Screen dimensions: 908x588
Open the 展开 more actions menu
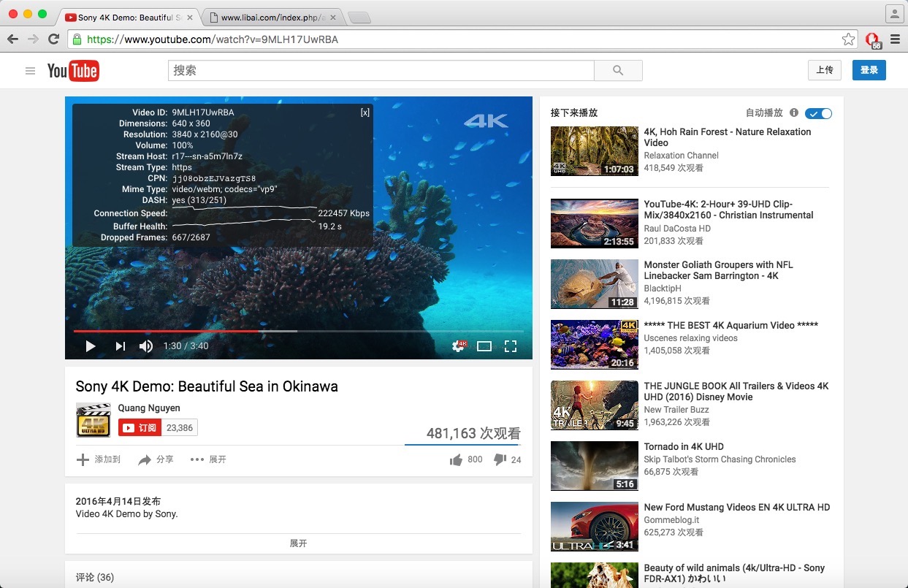tap(208, 459)
